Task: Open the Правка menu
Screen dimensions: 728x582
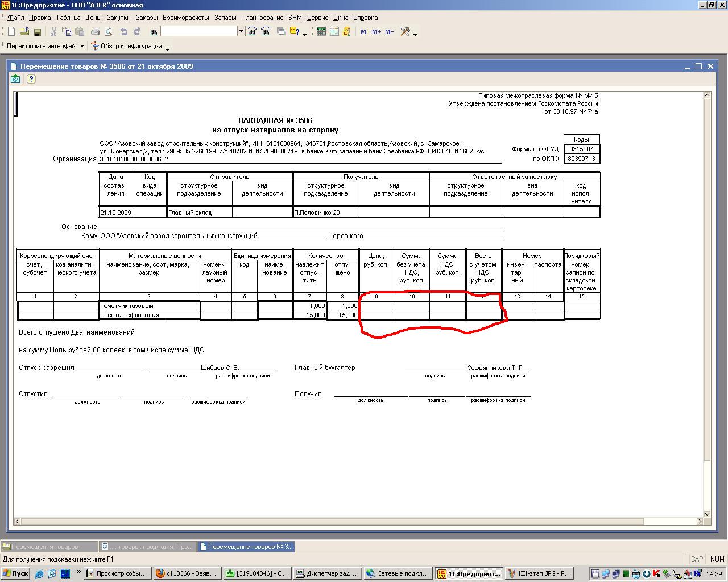Action: (x=40, y=18)
